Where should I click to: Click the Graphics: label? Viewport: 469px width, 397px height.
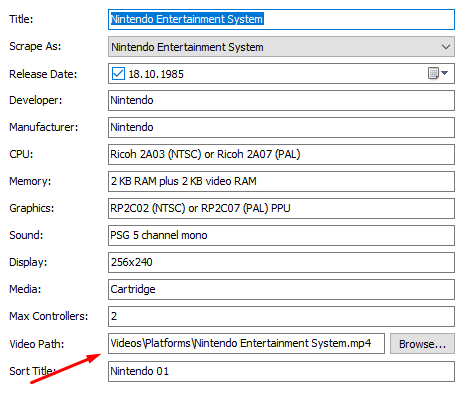32,208
